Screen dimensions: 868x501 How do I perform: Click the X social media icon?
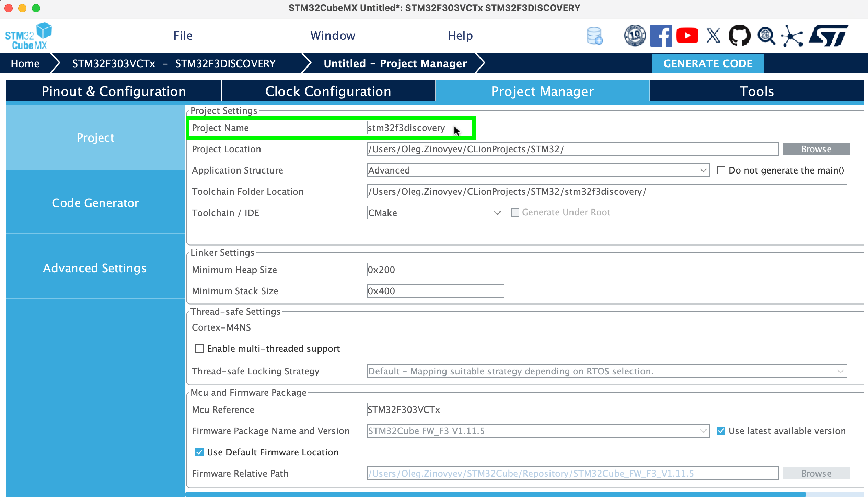coord(713,35)
